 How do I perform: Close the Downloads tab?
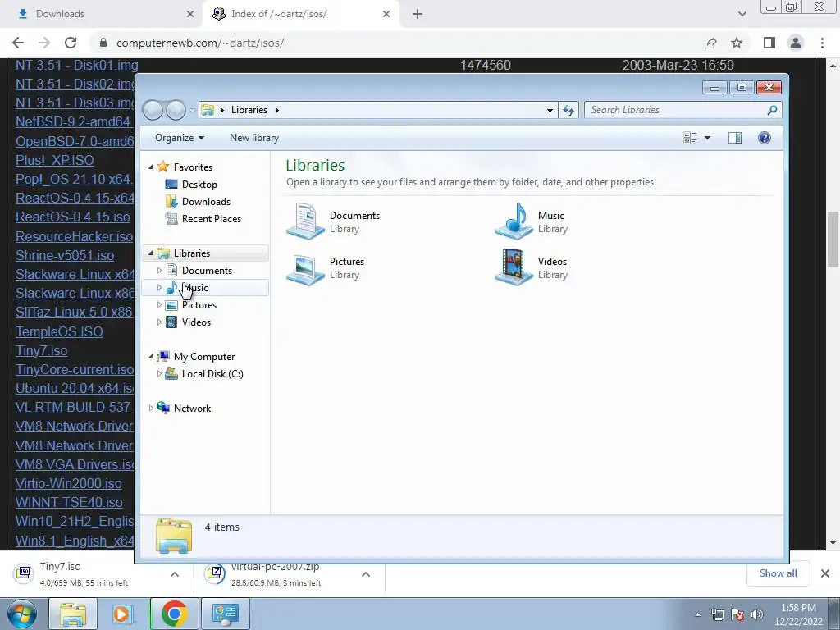pos(190,14)
